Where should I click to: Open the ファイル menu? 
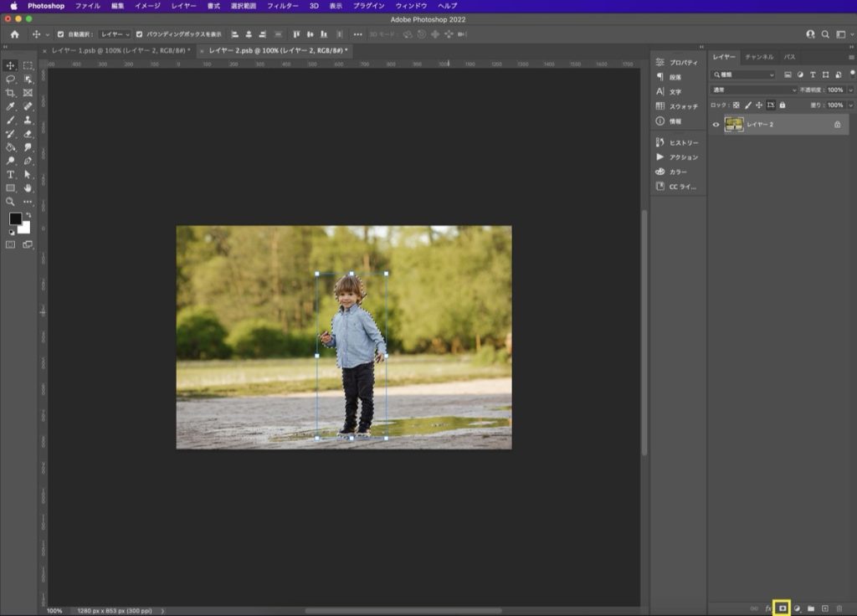pos(87,6)
